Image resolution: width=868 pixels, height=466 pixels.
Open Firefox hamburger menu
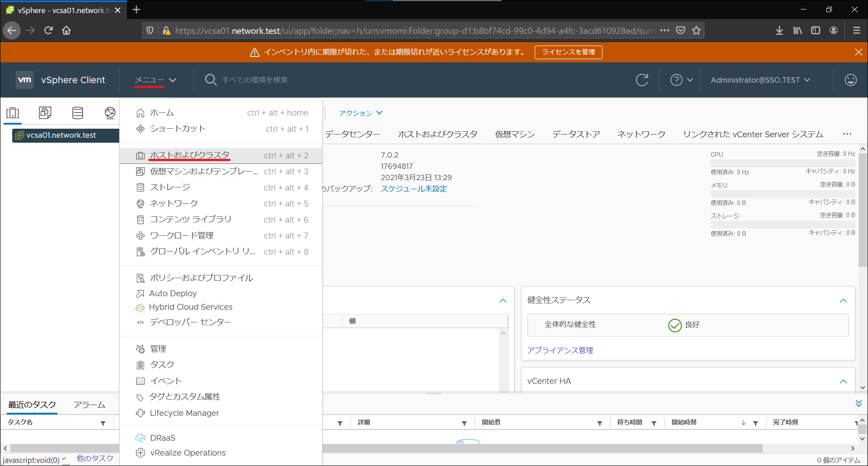click(857, 30)
